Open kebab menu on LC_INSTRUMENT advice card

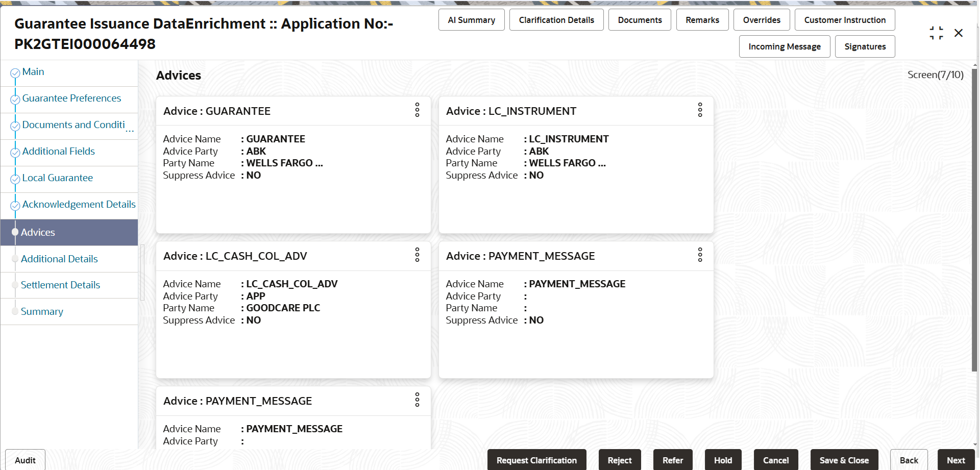click(x=700, y=110)
